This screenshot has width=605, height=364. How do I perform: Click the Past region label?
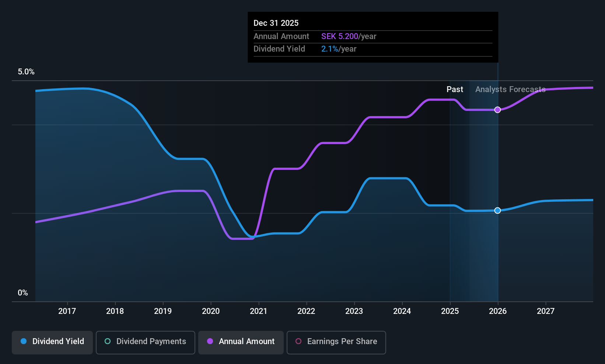tap(455, 90)
